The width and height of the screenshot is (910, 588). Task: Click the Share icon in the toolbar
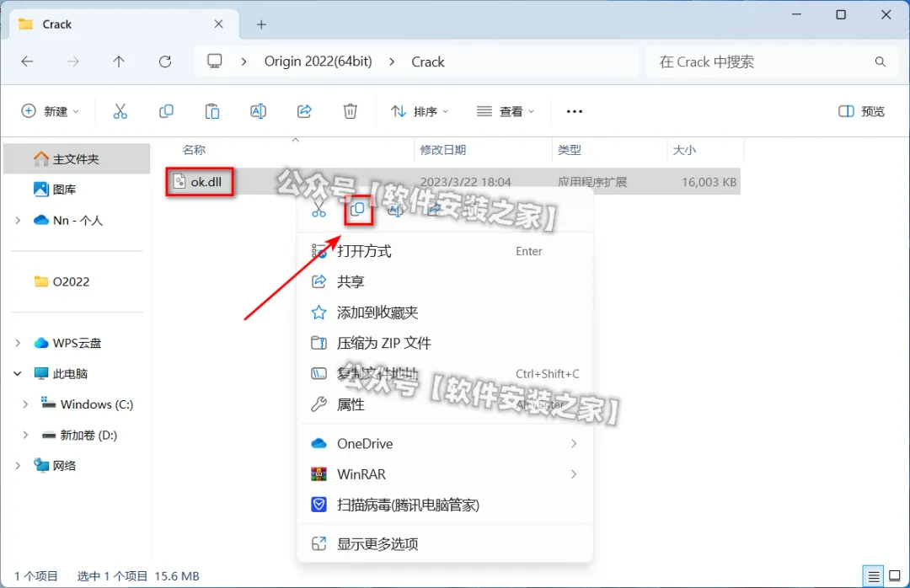tap(304, 111)
